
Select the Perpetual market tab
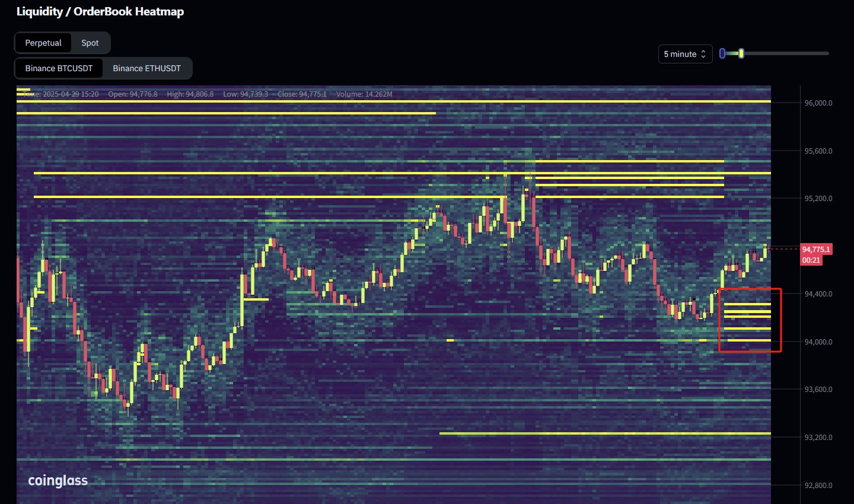tap(43, 43)
